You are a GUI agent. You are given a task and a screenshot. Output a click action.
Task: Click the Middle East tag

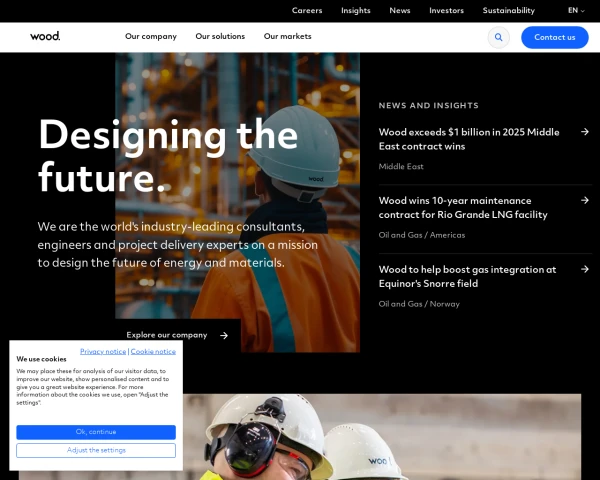pos(401,167)
